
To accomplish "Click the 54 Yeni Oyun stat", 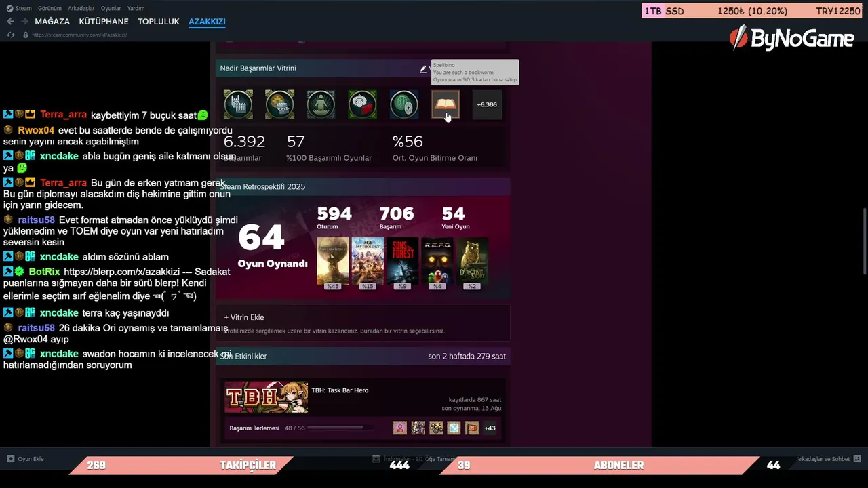I will (x=455, y=218).
